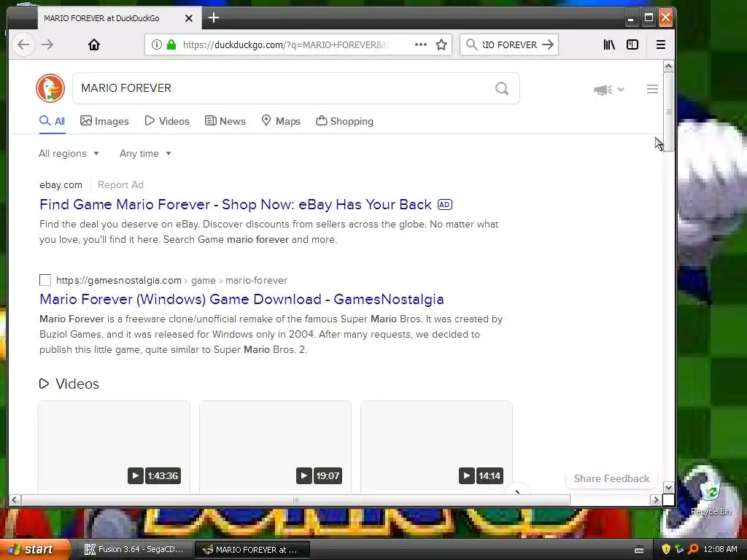Screen dimensions: 747x560
Task: Click the Share Feedback button
Action: pos(611,478)
